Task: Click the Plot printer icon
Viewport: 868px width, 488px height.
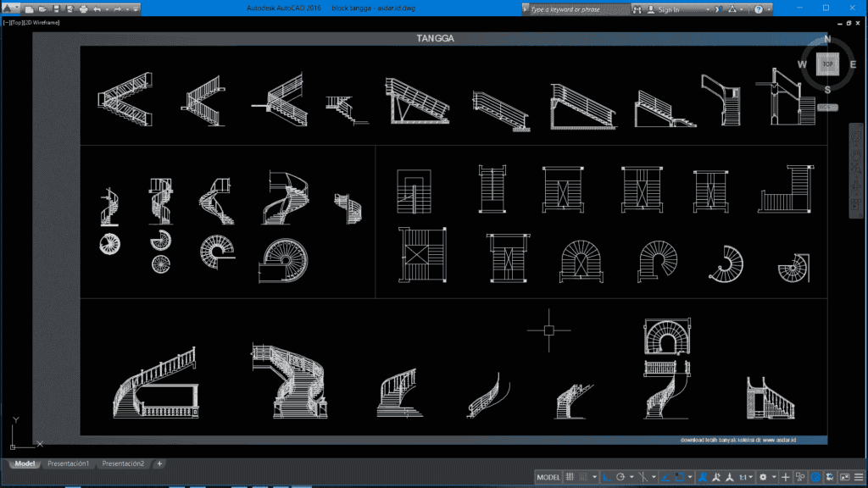Action: (83, 9)
